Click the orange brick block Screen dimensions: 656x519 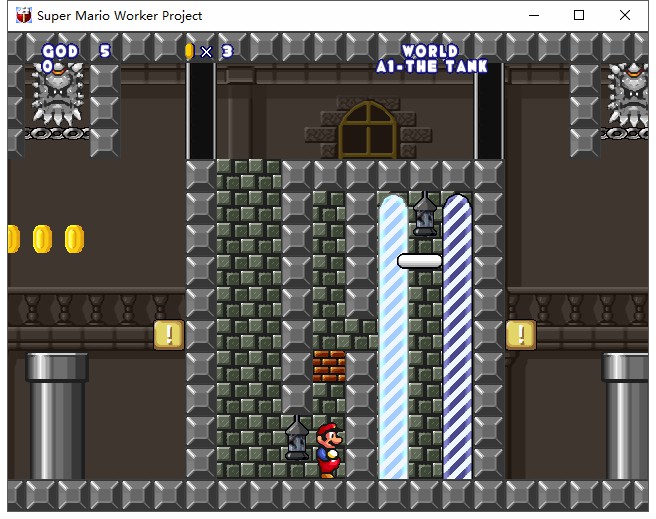(329, 366)
